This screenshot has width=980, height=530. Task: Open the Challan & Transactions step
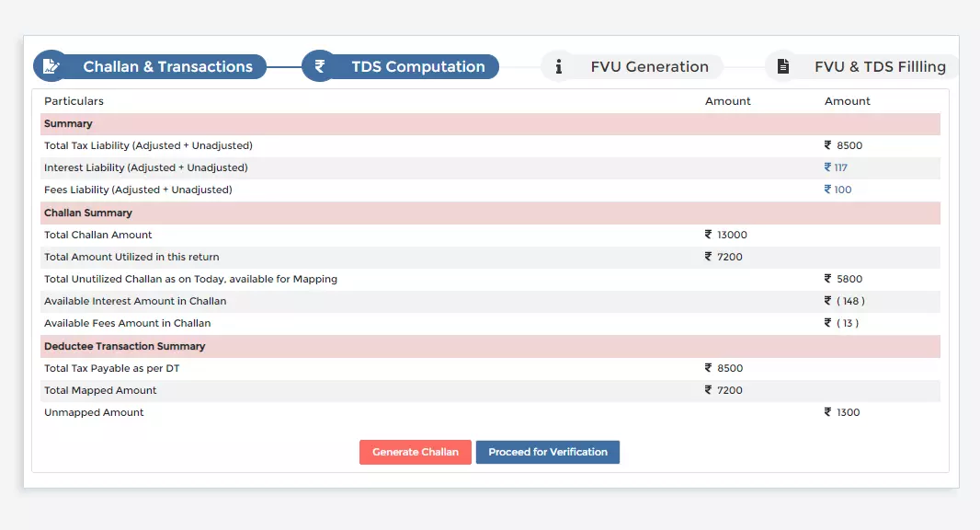(167, 65)
